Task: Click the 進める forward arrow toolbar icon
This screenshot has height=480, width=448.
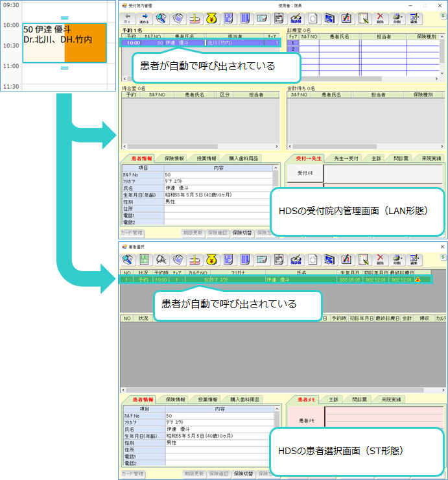Action: pos(144,18)
